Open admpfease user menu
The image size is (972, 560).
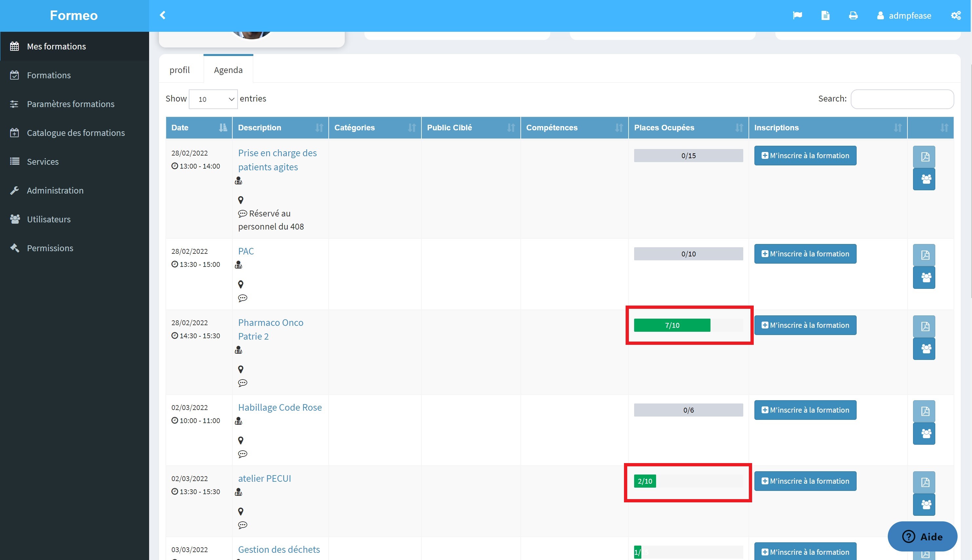pyautogui.click(x=904, y=15)
